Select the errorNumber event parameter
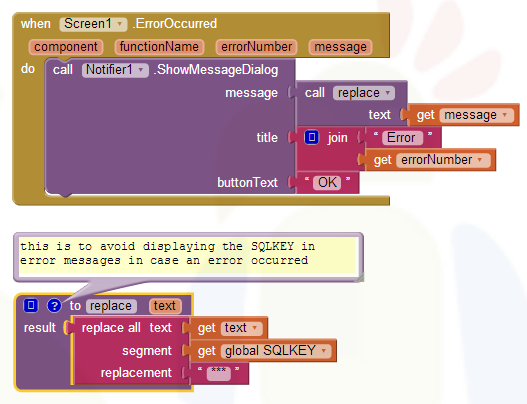 pyautogui.click(x=256, y=47)
